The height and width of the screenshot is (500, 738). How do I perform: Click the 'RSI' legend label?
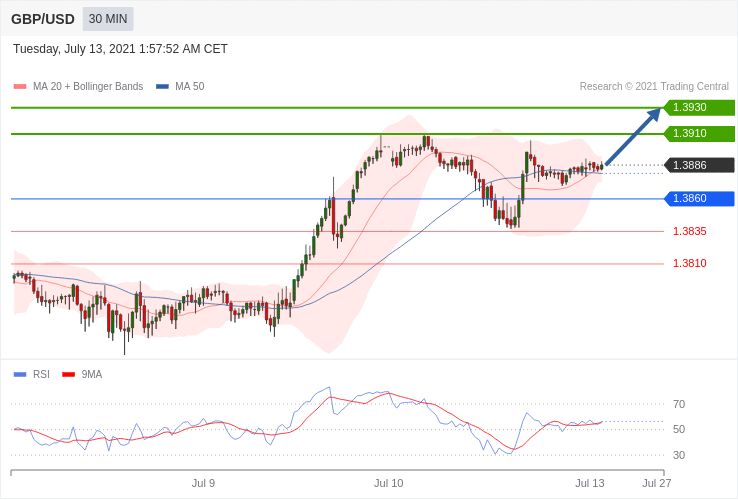41,374
